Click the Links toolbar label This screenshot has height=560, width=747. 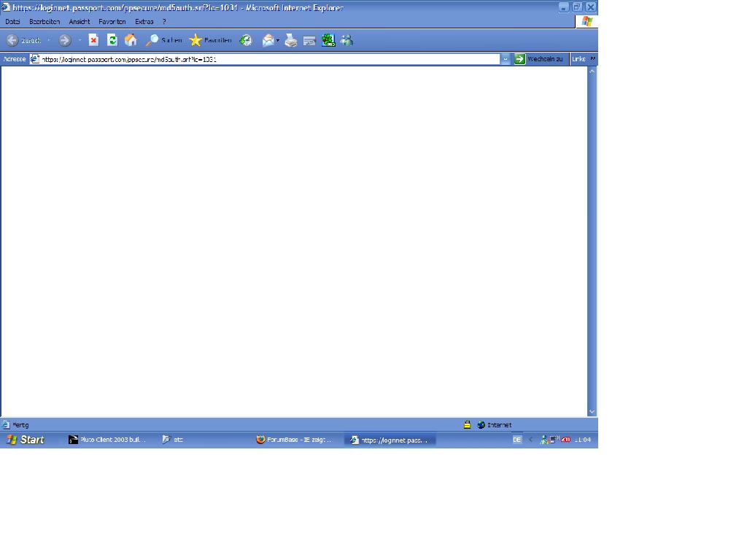[578, 59]
